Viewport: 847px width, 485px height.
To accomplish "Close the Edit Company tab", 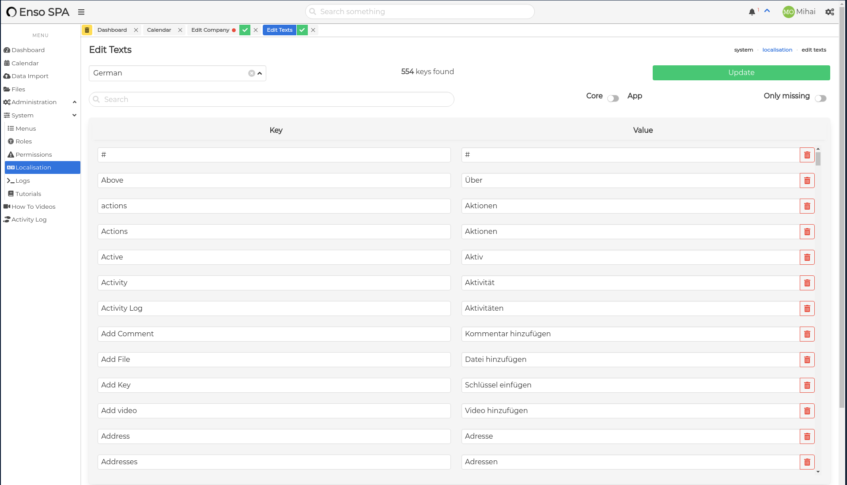I will tap(256, 30).
